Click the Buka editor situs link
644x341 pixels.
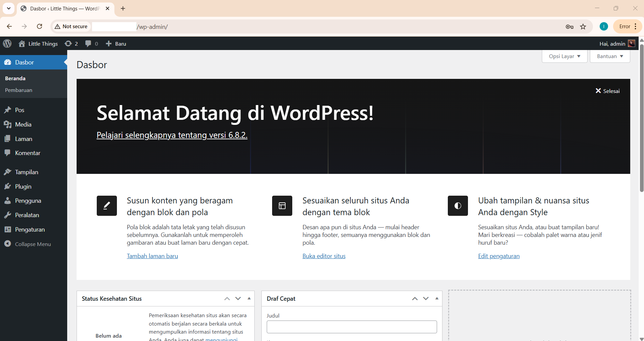324,256
